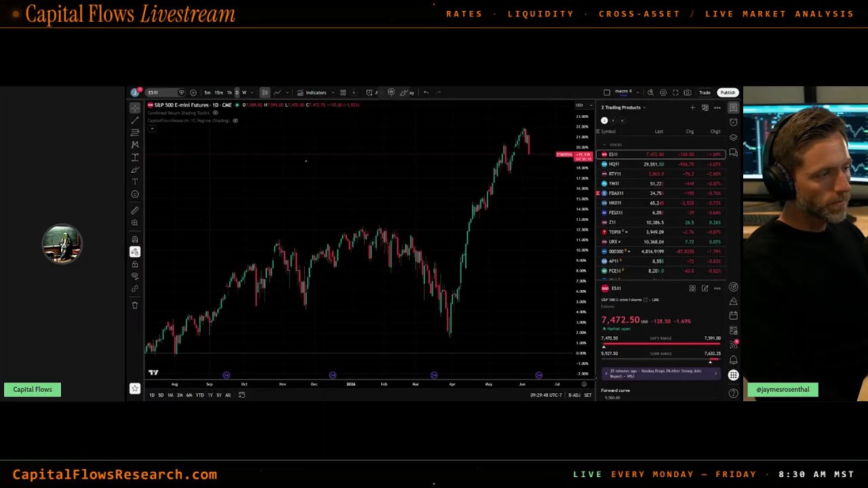Image resolution: width=868 pixels, height=488 pixels.
Task: Select the zoom in tool
Action: [135, 223]
